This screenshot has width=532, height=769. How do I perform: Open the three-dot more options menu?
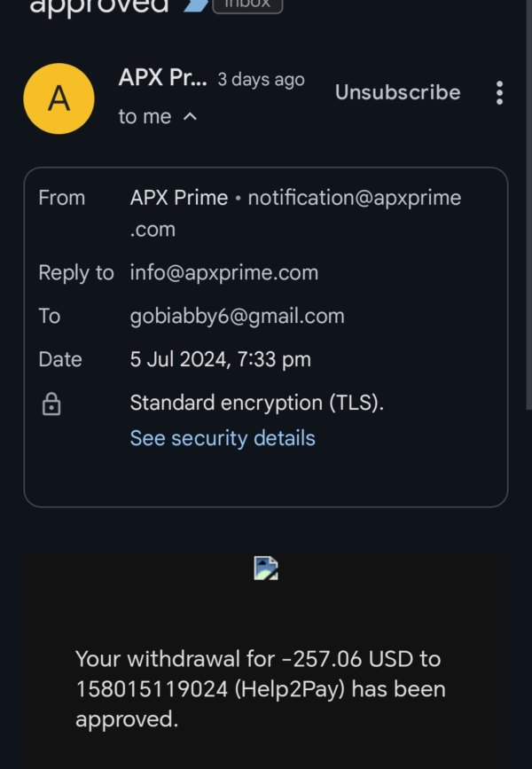(499, 92)
